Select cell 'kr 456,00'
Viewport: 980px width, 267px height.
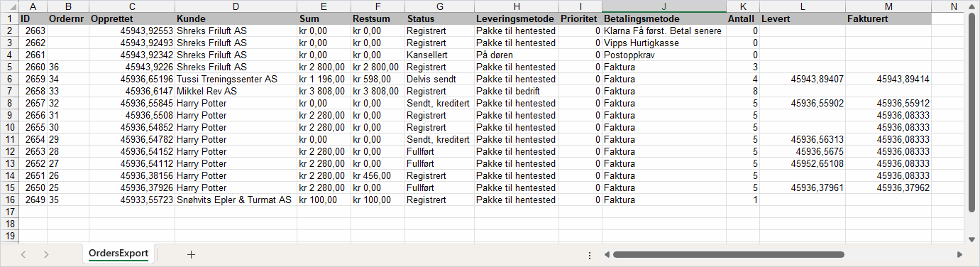[x=378, y=175]
